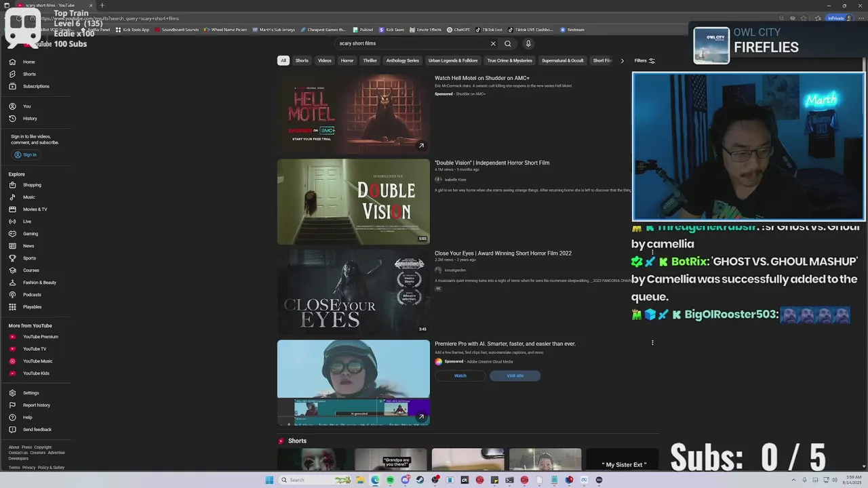The width and height of the screenshot is (868, 488).
Task: Open the Filters dropdown
Action: pyautogui.click(x=644, y=60)
